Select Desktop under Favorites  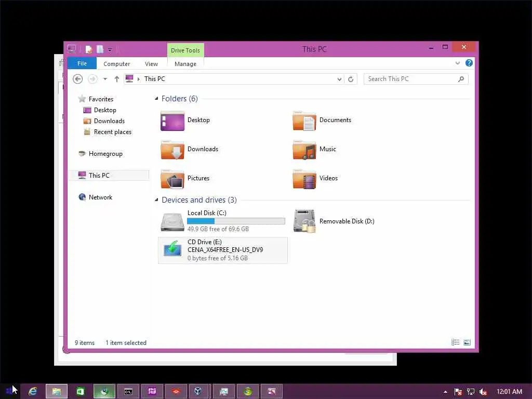point(105,110)
